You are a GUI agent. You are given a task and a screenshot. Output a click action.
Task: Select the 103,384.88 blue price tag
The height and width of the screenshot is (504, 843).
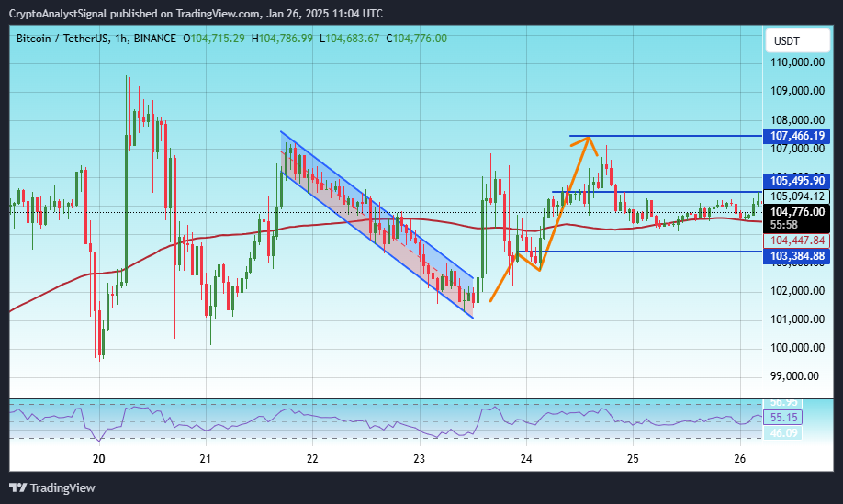pos(796,256)
